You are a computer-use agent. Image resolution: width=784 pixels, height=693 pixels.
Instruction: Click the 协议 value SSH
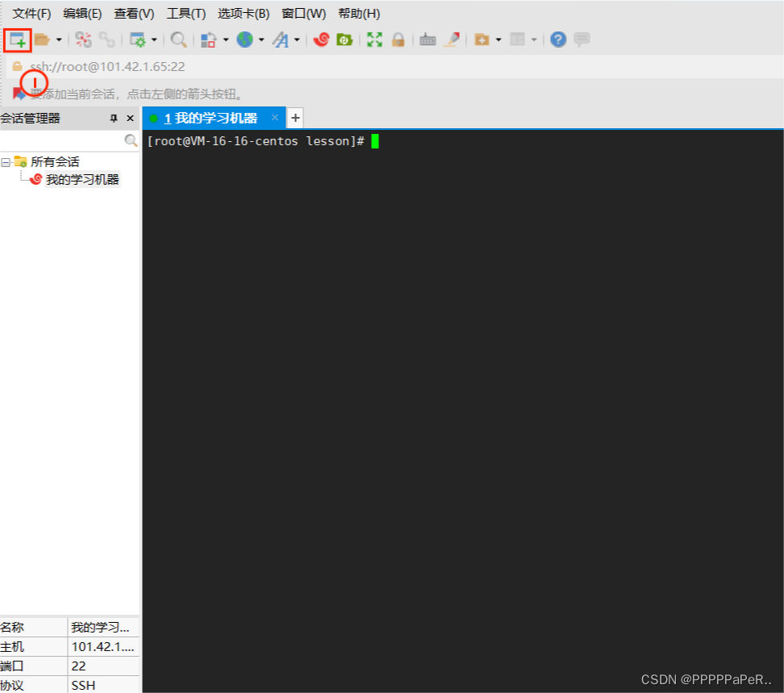(x=103, y=686)
